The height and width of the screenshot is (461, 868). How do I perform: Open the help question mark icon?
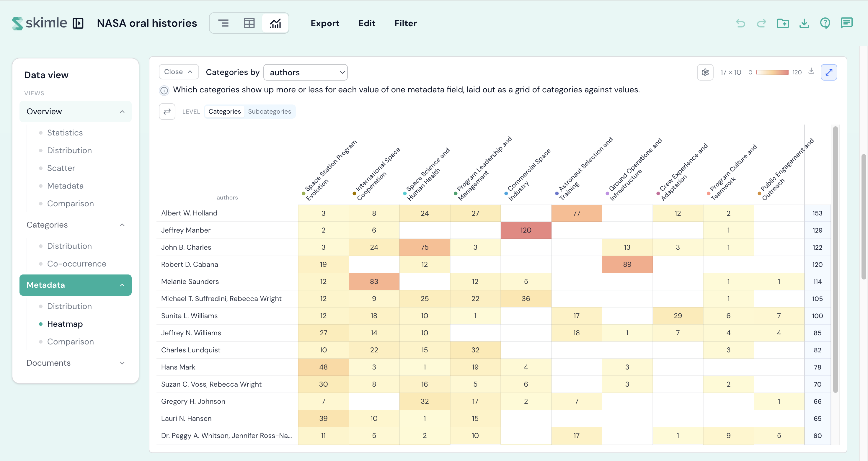(x=825, y=23)
